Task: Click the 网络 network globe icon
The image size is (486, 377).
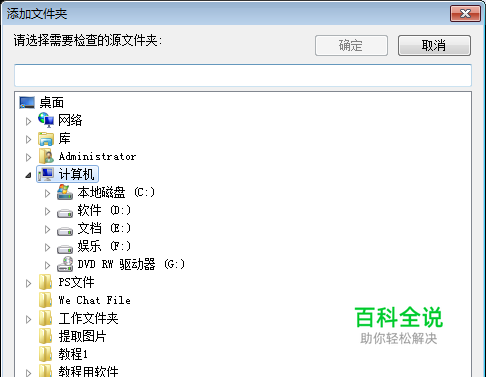Action: pyautogui.click(x=46, y=120)
